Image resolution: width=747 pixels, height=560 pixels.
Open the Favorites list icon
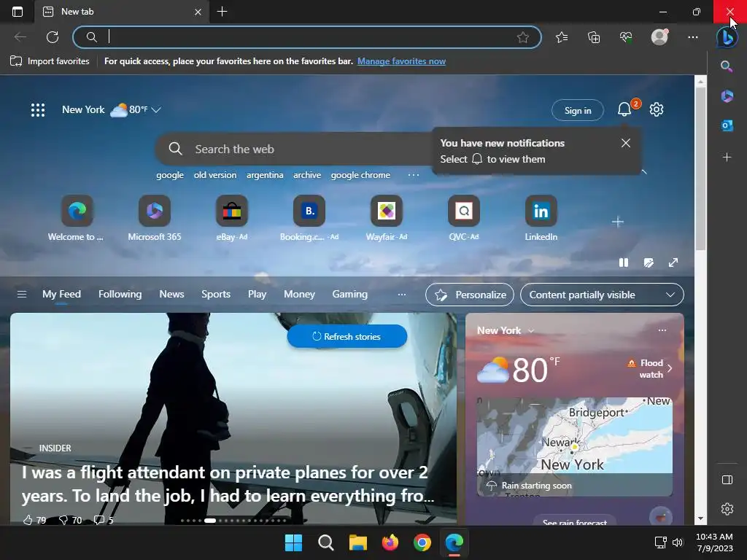pyautogui.click(x=562, y=37)
